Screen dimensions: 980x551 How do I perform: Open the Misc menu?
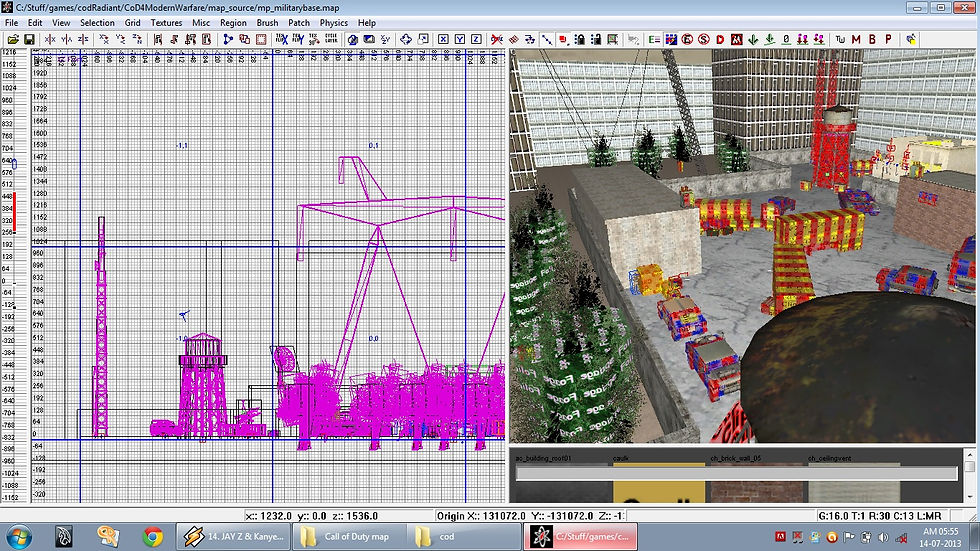click(x=201, y=22)
